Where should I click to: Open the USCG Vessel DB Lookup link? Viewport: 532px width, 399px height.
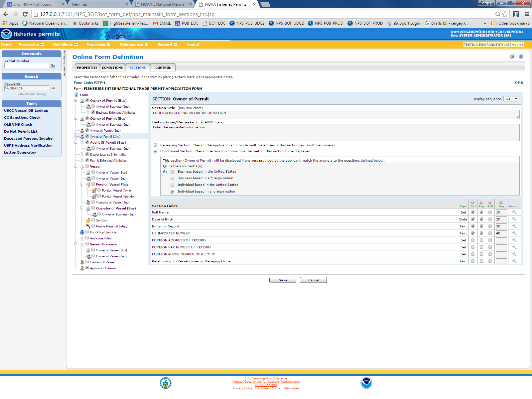point(26,110)
